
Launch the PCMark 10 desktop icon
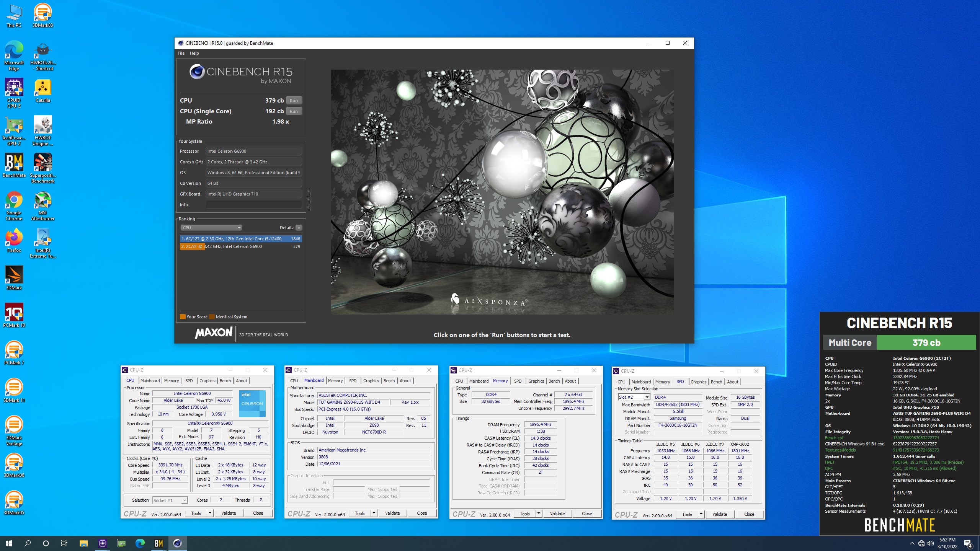[14, 316]
